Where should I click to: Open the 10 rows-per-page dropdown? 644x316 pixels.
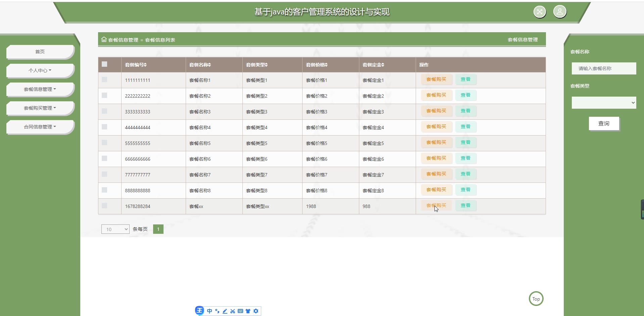coord(115,229)
